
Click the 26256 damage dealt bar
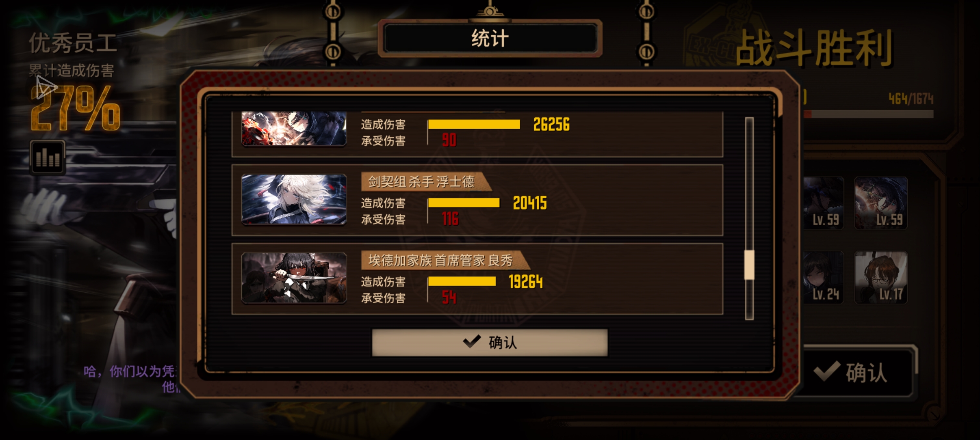tap(474, 124)
